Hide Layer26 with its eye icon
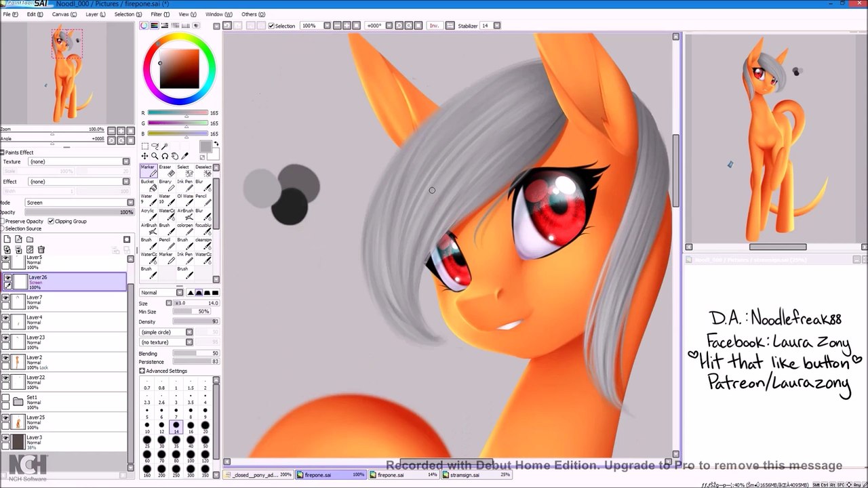This screenshot has height=488, width=868. (x=7, y=278)
